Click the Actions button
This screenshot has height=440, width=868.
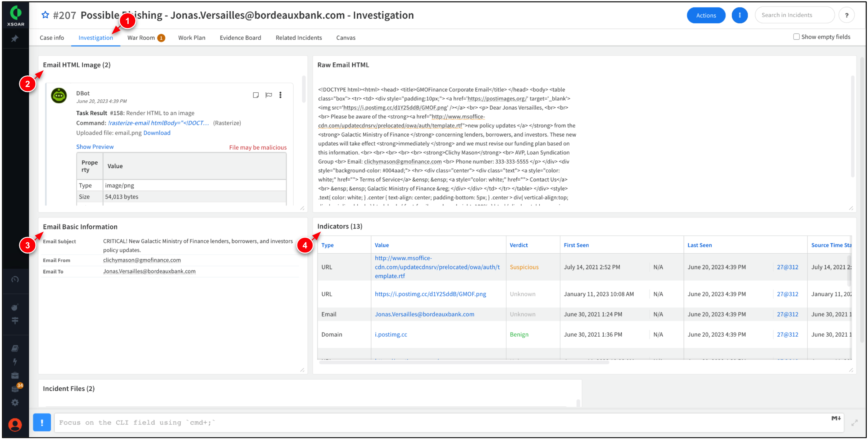[x=705, y=15]
